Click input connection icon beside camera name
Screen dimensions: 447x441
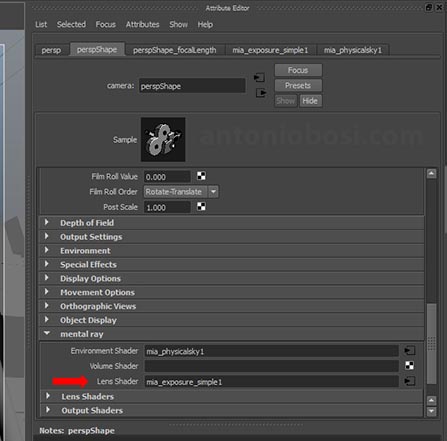point(259,78)
